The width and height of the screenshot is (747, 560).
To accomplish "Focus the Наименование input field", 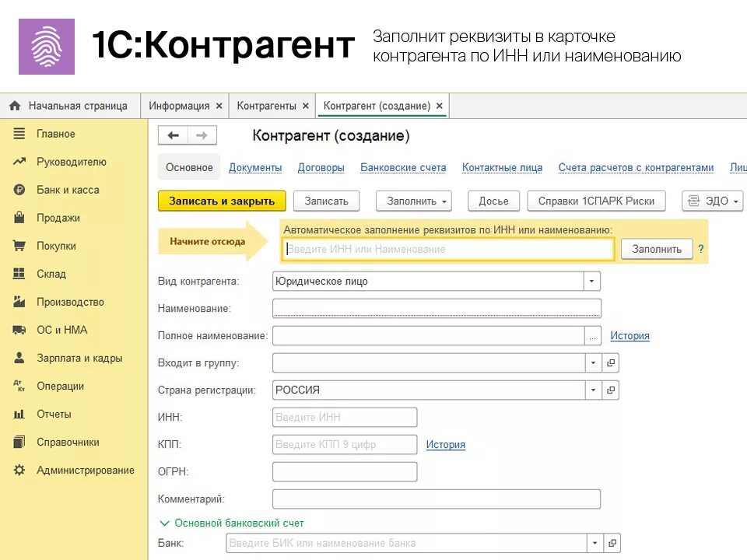I will 437,309.
